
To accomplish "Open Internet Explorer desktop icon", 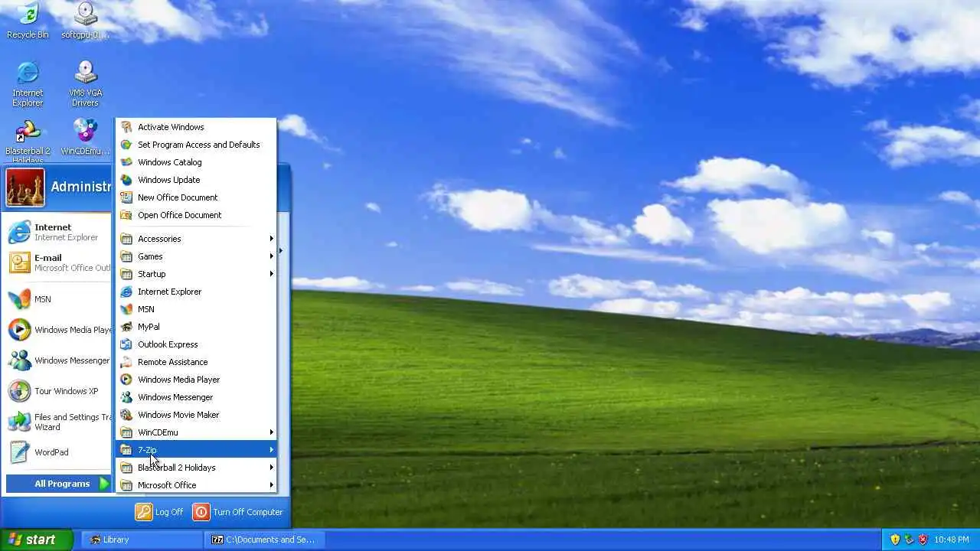I will click(28, 83).
